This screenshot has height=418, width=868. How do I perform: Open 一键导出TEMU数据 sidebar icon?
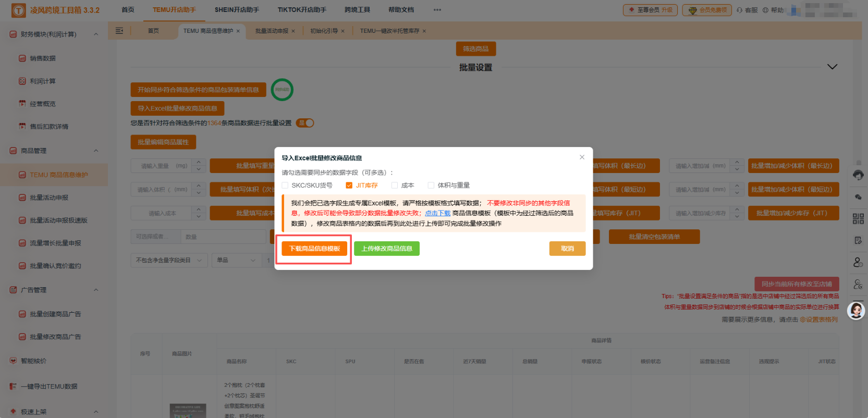(13, 386)
